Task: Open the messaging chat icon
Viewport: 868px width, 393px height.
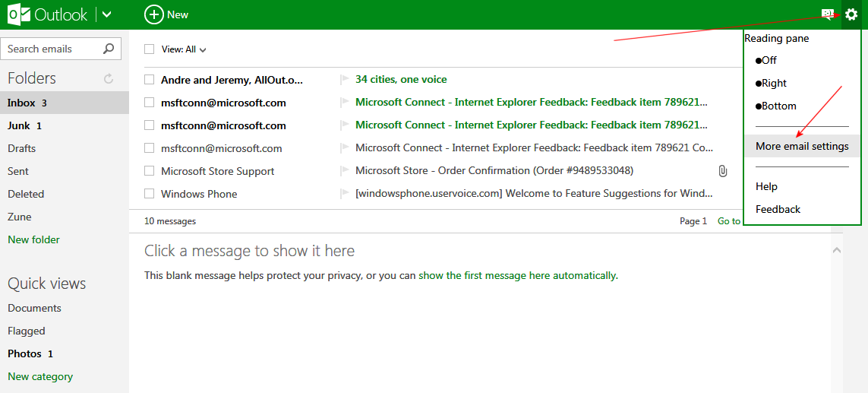Action: coord(827,14)
